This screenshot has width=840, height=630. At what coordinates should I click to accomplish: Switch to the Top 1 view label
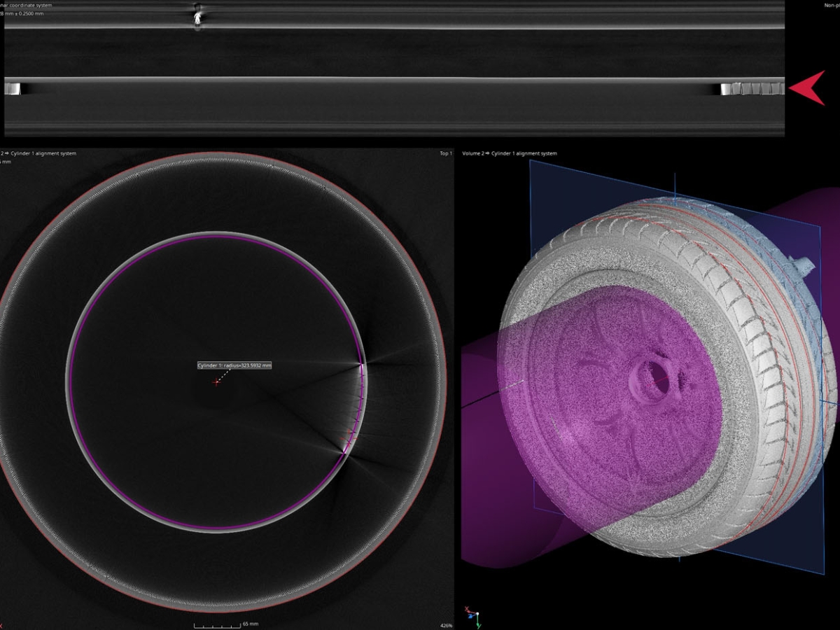tap(445, 153)
